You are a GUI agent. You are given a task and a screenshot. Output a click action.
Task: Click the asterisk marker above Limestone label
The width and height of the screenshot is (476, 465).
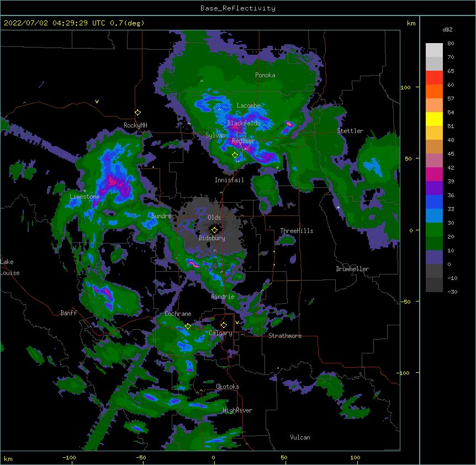[x=84, y=191]
